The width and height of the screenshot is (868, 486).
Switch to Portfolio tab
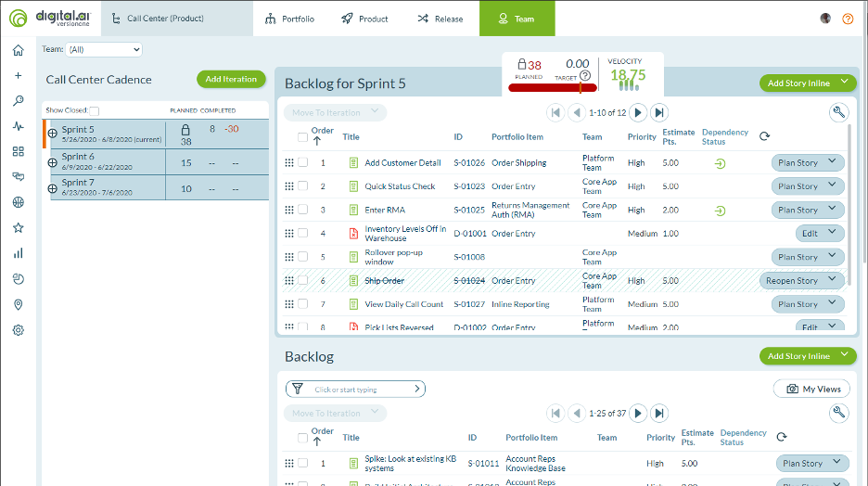point(290,19)
